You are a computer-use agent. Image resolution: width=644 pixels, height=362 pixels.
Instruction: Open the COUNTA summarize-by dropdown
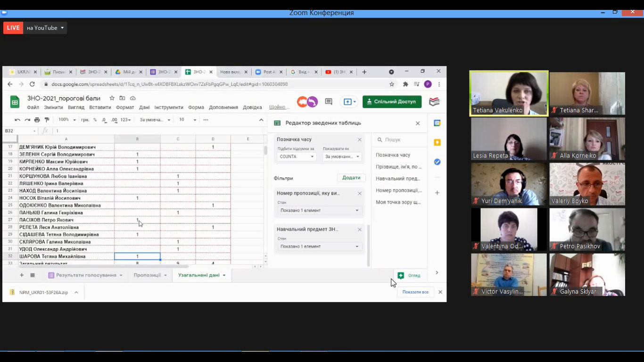click(297, 156)
